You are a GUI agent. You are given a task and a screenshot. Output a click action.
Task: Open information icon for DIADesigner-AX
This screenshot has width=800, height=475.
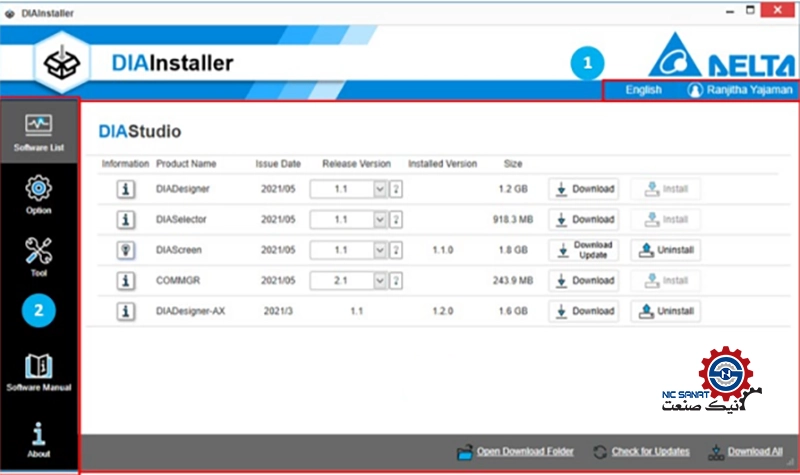(126, 312)
